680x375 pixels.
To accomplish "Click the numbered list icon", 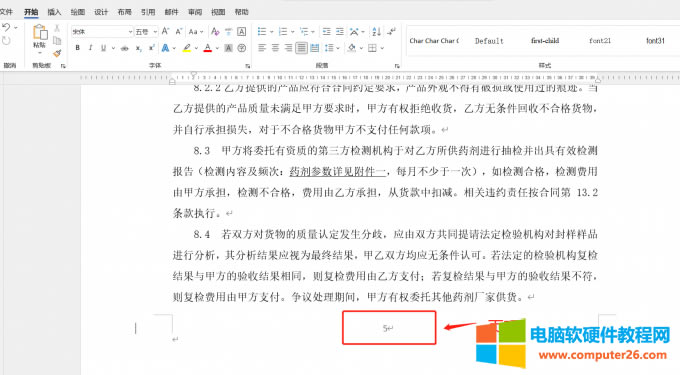I will [283, 32].
